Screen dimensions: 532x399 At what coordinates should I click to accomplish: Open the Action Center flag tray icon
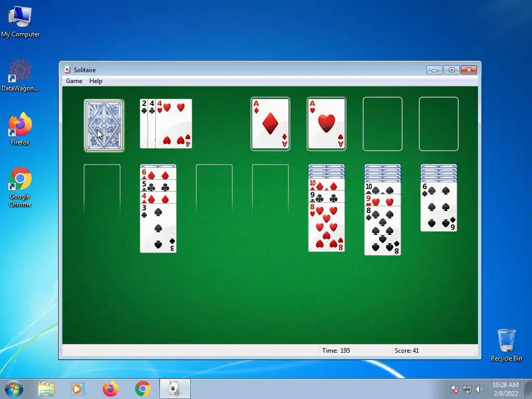pyautogui.click(x=455, y=389)
